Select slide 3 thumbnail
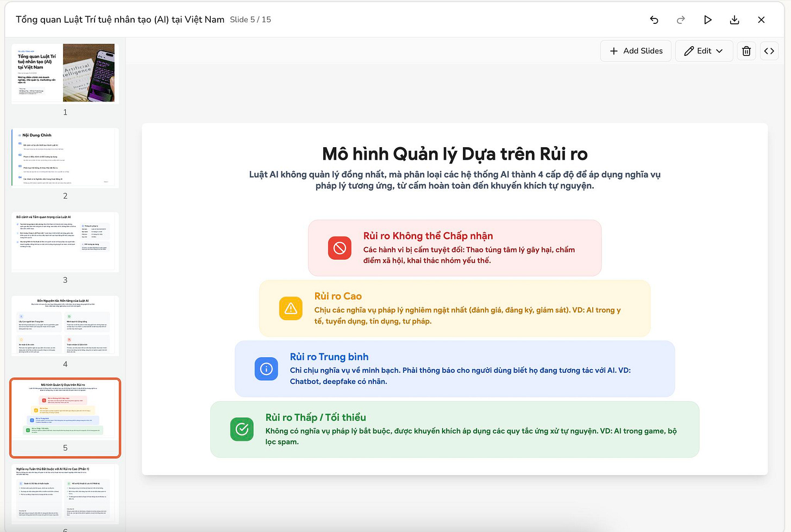This screenshot has width=791, height=532. (65, 242)
